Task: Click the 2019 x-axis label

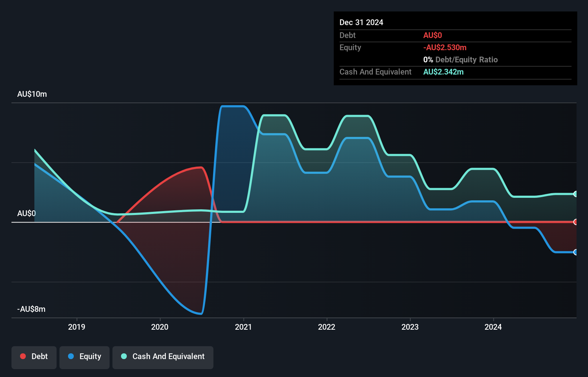Action: [77, 327]
